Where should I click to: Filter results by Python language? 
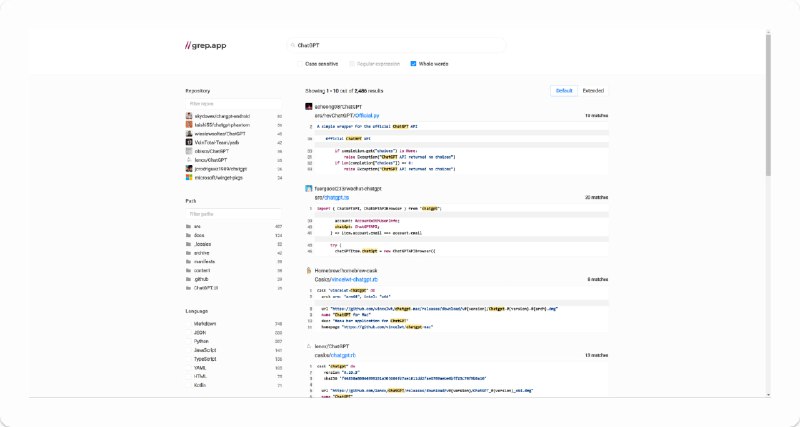pos(201,340)
